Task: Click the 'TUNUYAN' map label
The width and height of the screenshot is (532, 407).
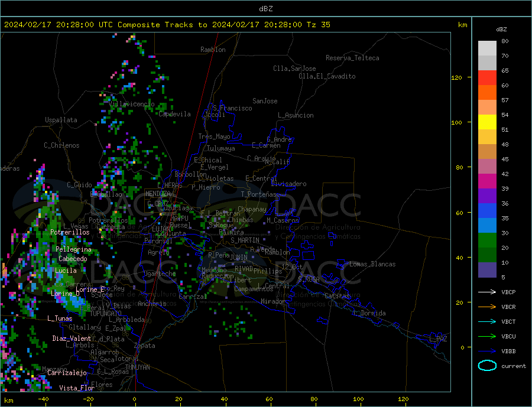Action: coord(137,367)
